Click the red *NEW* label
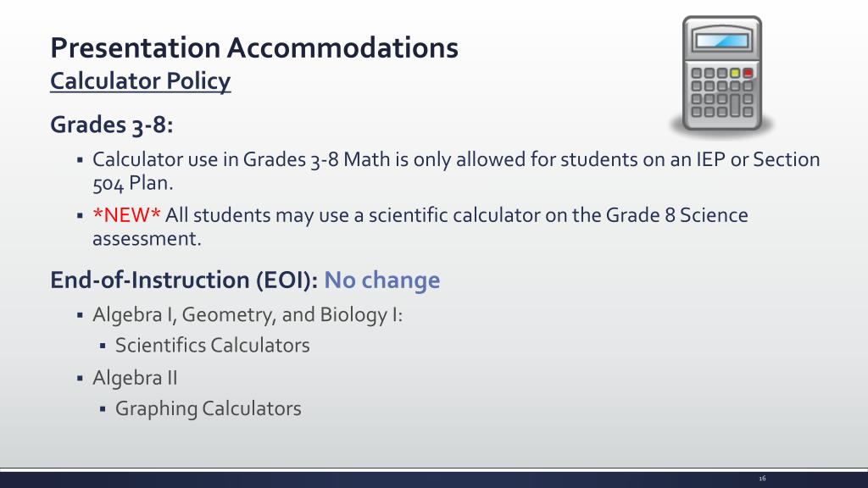The width and height of the screenshot is (868, 488). [x=127, y=214]
